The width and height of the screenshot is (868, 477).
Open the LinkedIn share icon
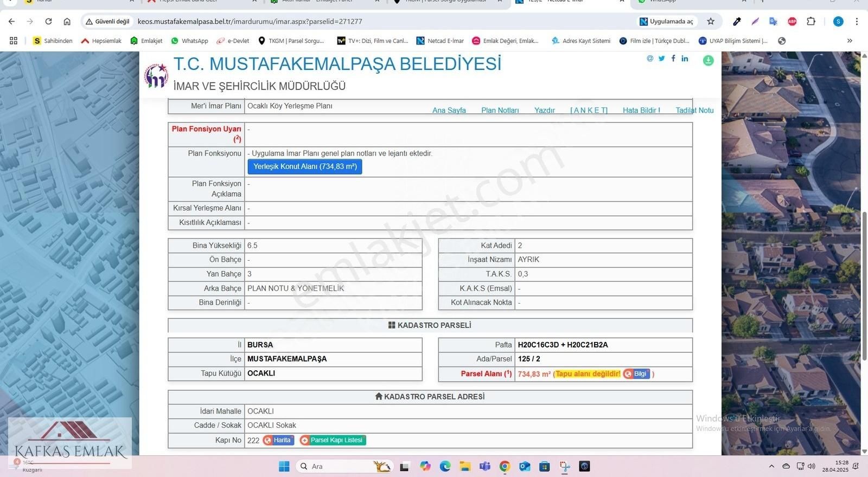(685, 58)
